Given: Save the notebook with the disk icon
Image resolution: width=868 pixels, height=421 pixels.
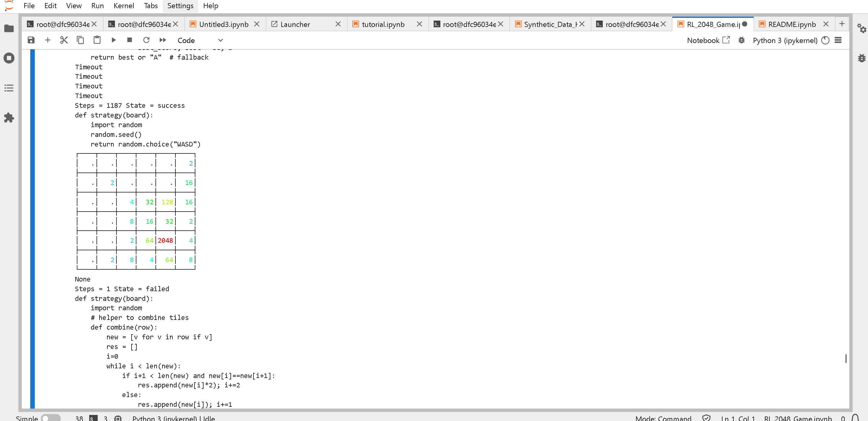Looking at the screenshot, I should pyautogui.click(x=31, y=40).
